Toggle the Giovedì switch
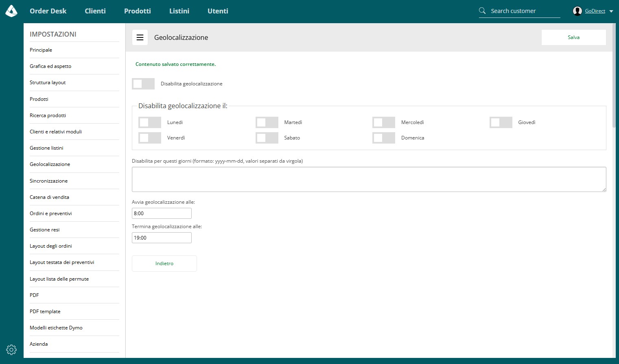 [x=501, y=122]
